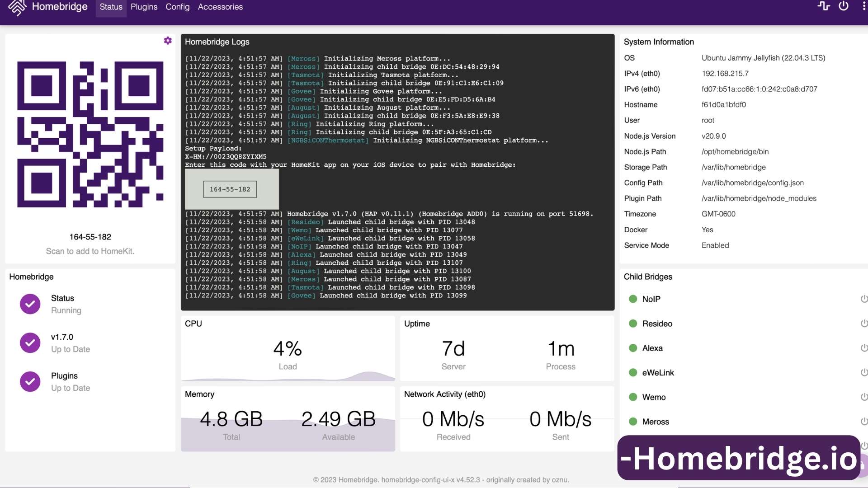Click the Homebridge logo icon
This screenshot has height=488, width=868.
(16, 8)
